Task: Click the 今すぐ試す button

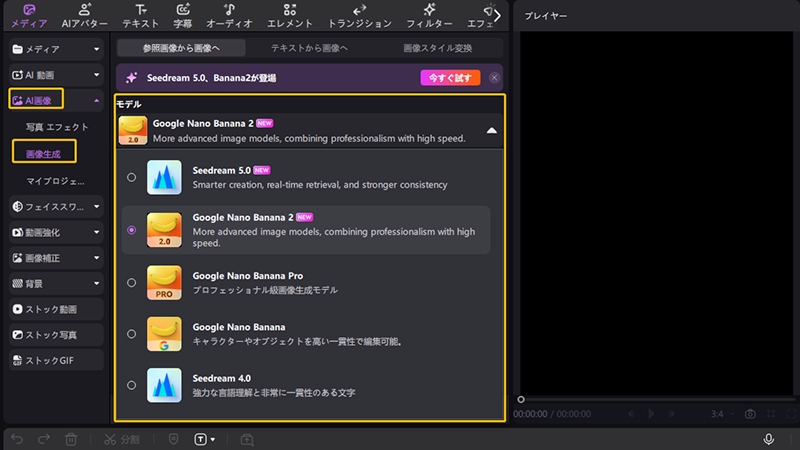Action: pyautogui.click(x=450, y=78)
